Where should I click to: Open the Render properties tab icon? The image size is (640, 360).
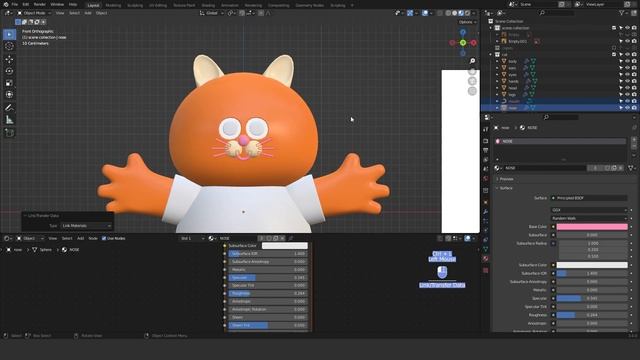[x=485, y=141]
